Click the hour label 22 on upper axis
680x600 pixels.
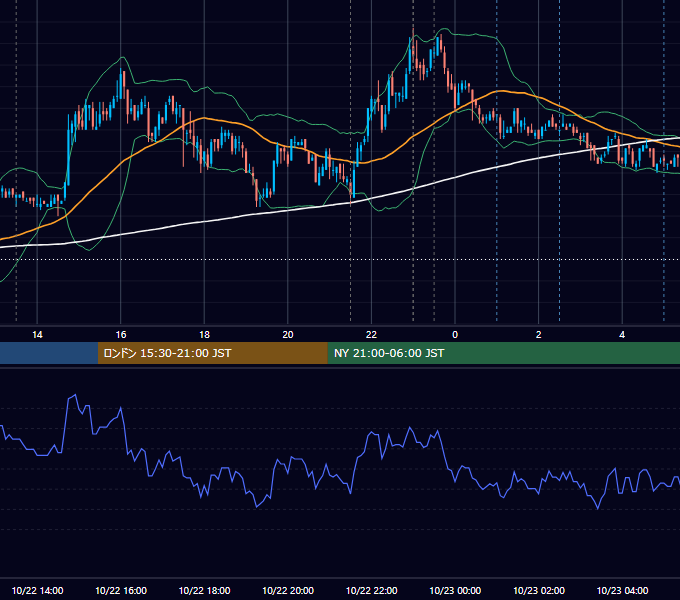pos(371,335)
